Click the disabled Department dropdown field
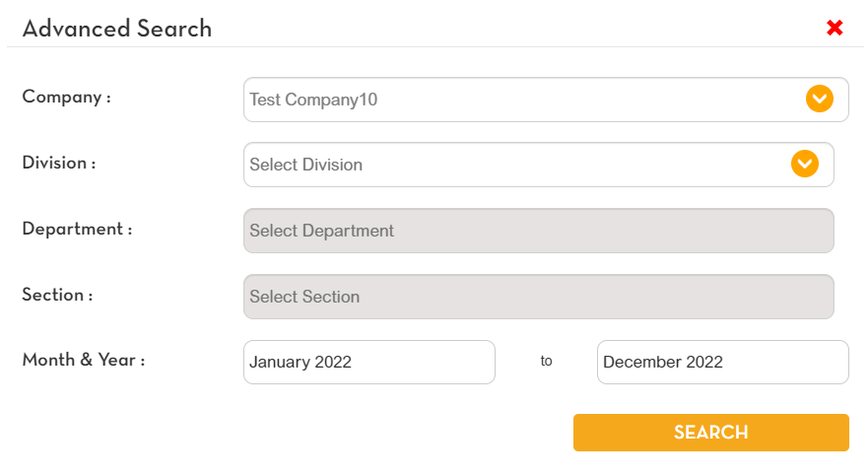The height and width of the screenshot is (475, 868). 538,231
